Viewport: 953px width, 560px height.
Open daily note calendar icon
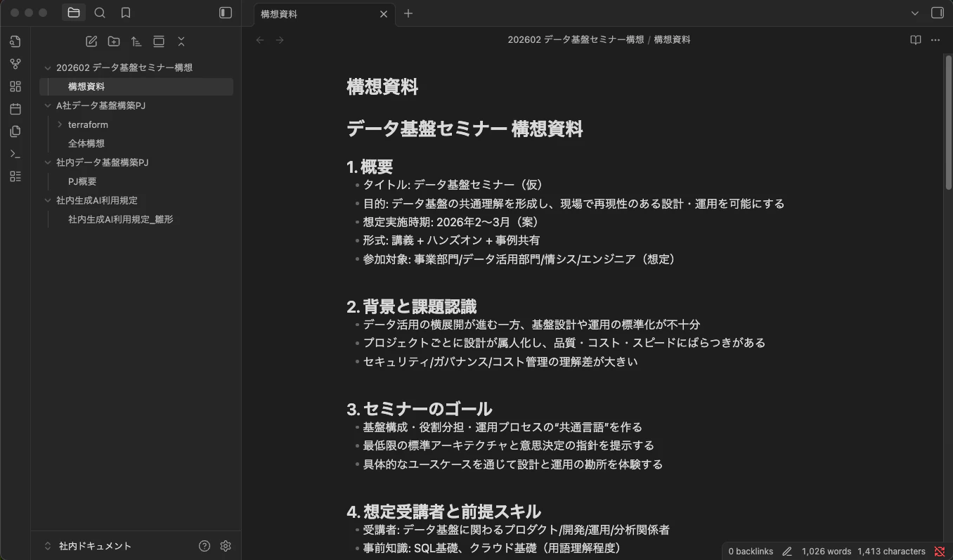coord(15,109)
